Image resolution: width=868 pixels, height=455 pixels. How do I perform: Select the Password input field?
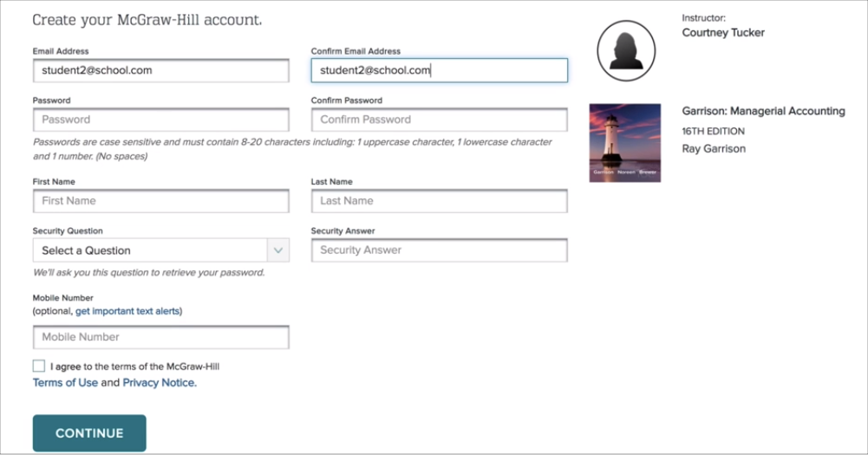tap(161, 120)
